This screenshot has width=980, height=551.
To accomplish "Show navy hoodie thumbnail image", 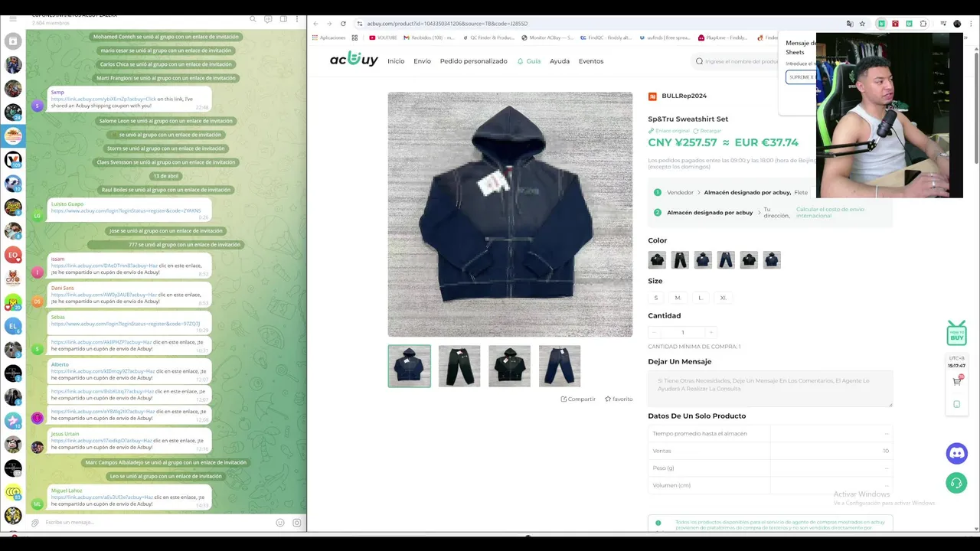I will coord(410,366).
